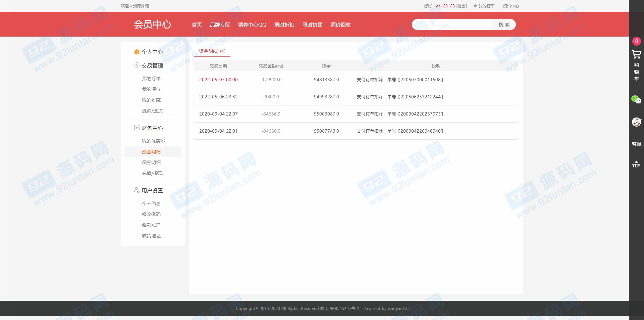Click the 交易日期 column header

[218, 66]
